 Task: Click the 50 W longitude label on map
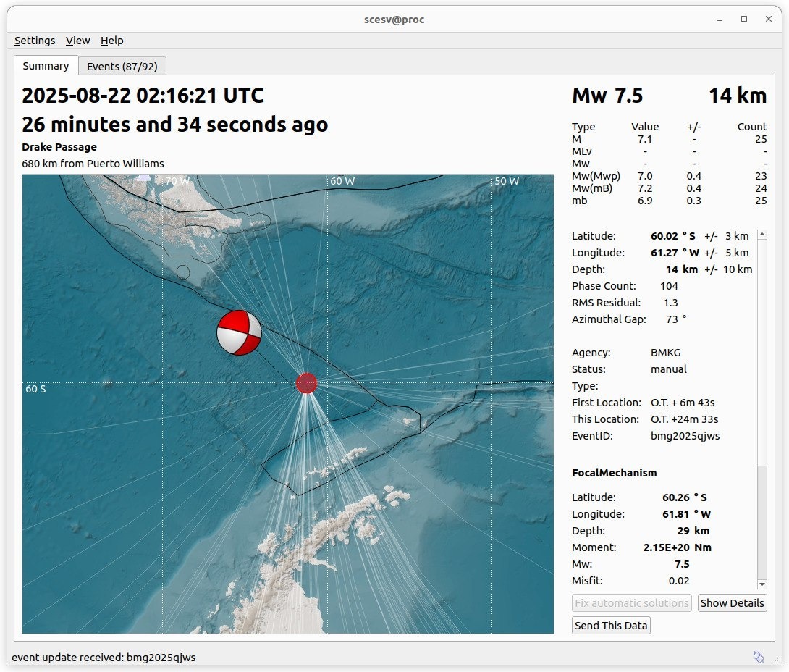pos(507,181)
